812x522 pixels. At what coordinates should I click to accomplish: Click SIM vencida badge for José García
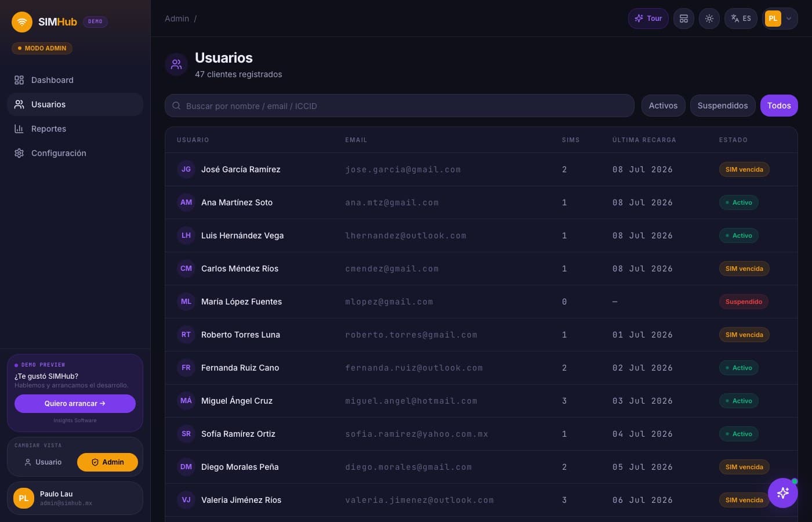tap(744, 169)
